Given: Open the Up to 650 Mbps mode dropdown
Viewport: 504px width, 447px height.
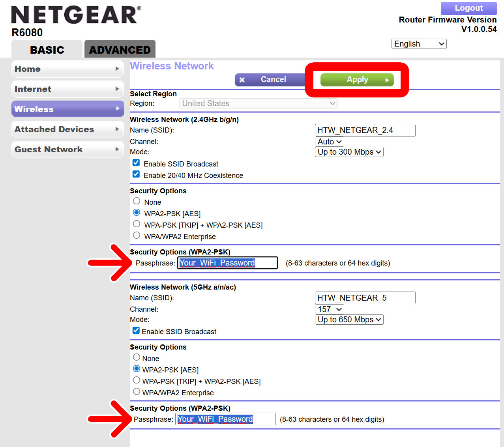Looking at the screenshot, I should (x=349, y=320).
